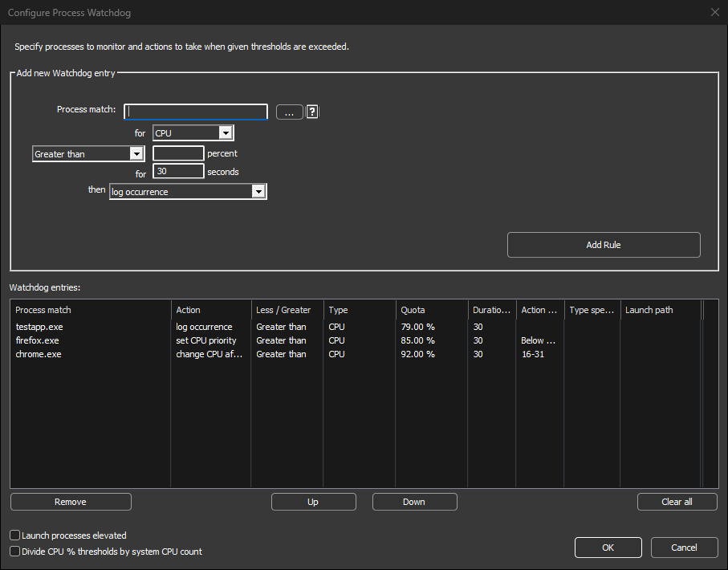Toggle Divide CPU % thresholds by CPU count
The height and width of the screenshot is (570, 728).
[15, 552]
